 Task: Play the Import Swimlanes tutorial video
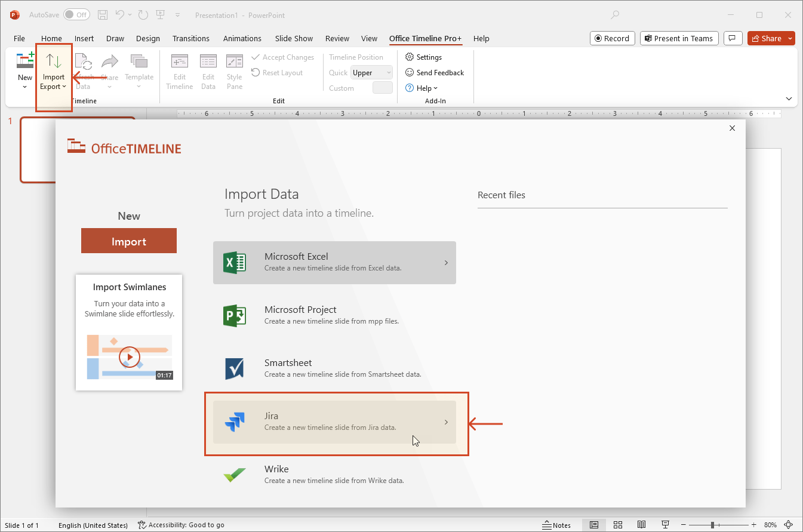(x=129, y=356)
